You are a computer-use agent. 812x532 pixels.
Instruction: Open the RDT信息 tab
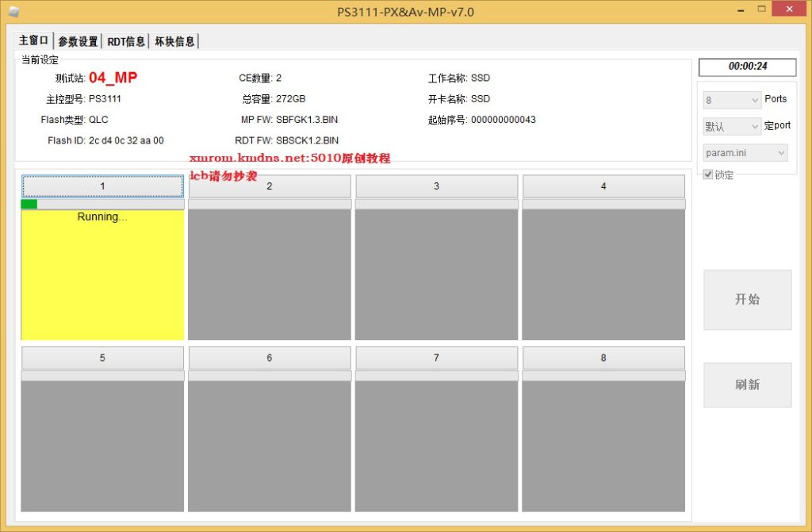point(126,41)
